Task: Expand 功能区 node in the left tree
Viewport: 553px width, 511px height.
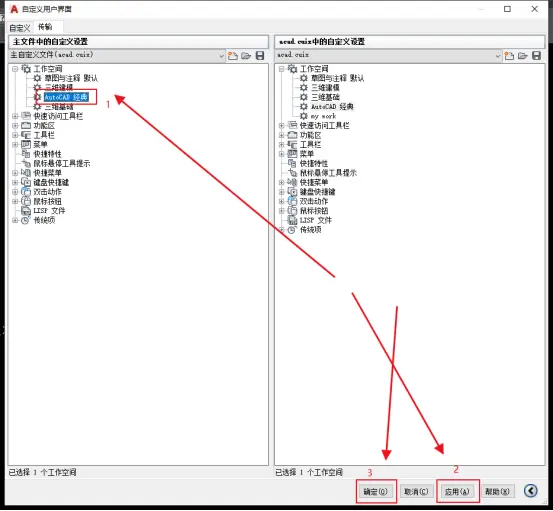Action: pos(15,126)
